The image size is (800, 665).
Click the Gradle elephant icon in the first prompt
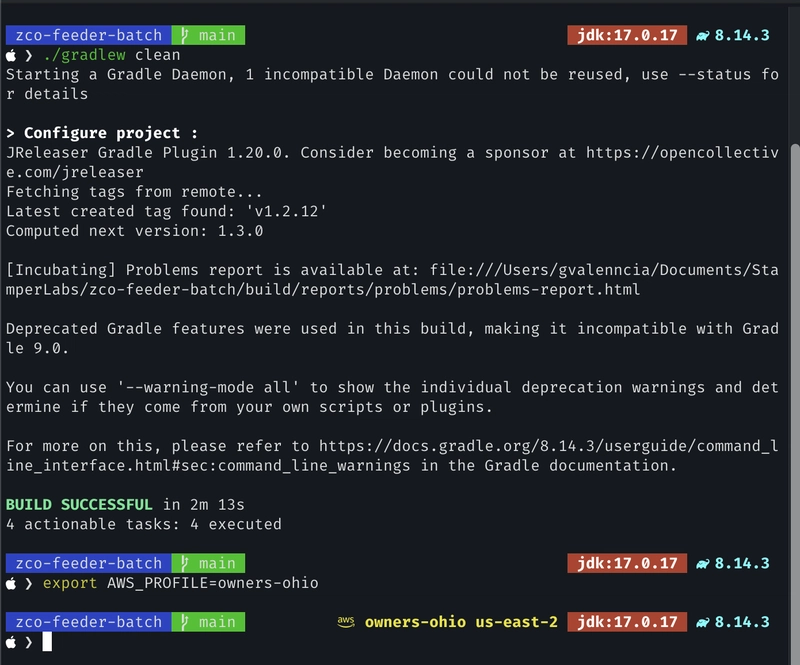point(703,35)
